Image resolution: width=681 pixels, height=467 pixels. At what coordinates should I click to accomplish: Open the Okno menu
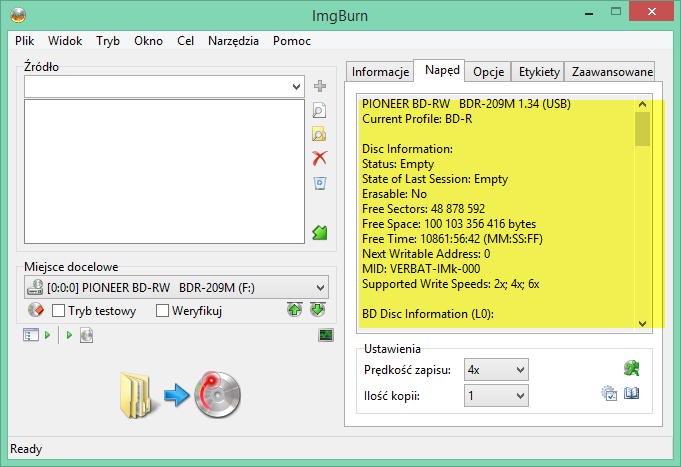click(148, 41)
